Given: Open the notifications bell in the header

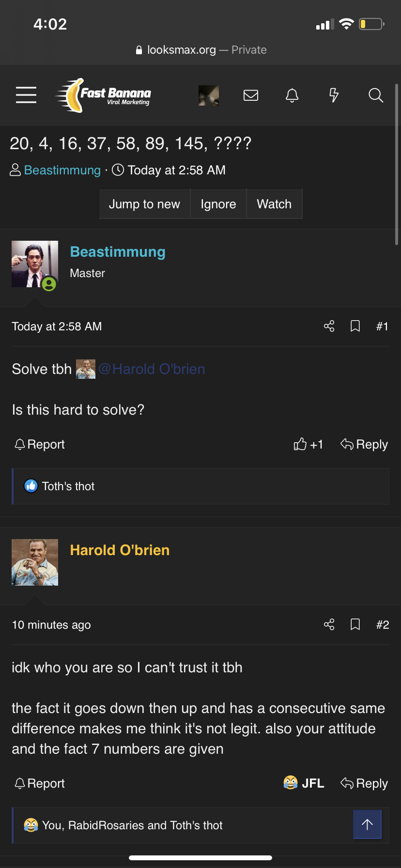Looking at the screenshot, I should (x=292, y=95).
